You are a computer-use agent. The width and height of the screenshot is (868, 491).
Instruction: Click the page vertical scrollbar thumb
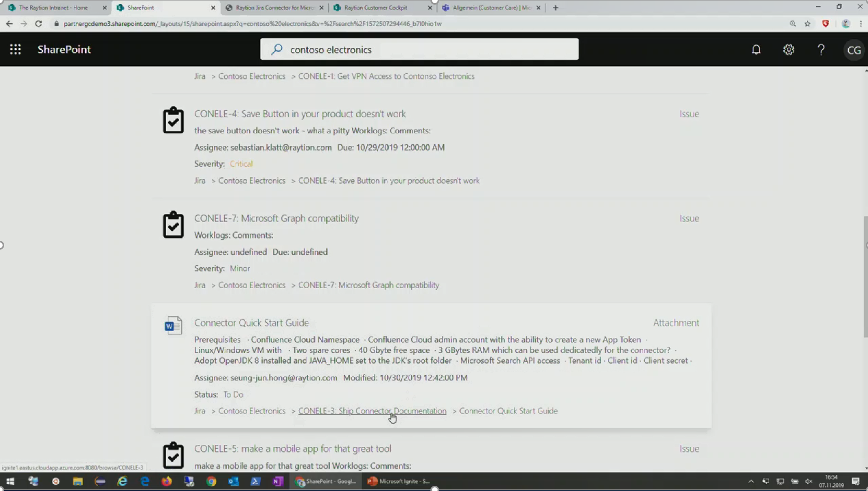point(865,277)
